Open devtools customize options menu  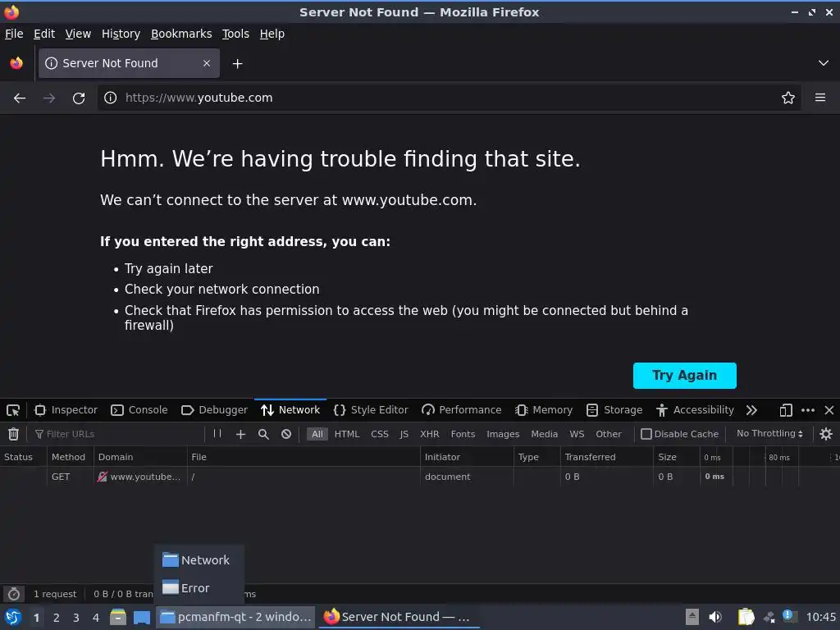(x=808, y=410)
